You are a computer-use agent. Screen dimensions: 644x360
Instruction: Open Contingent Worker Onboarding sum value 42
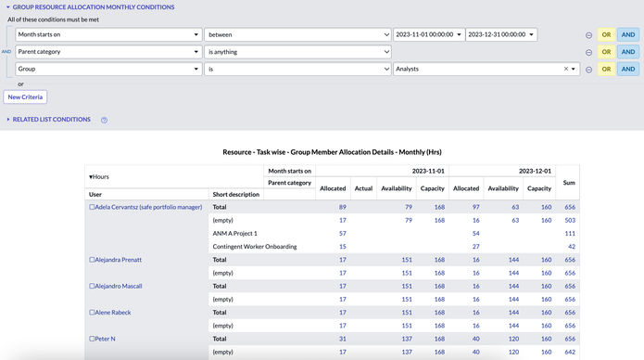click(x=572, y=247)
